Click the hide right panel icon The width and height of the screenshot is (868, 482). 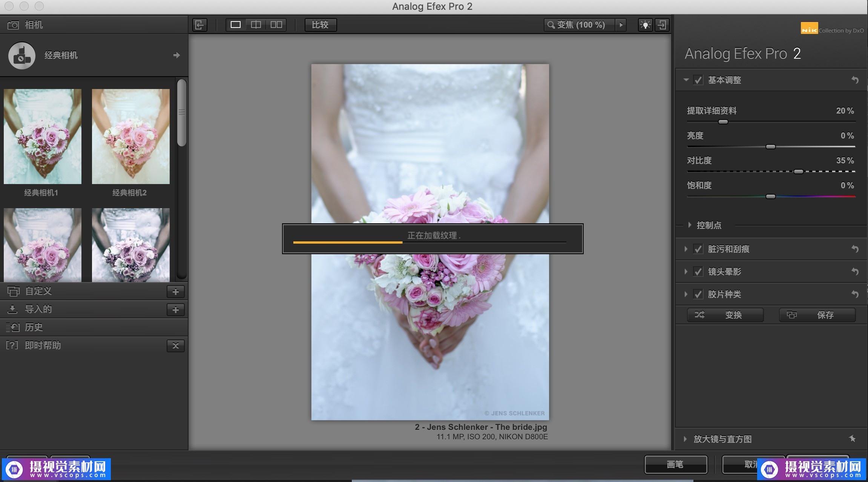[662, 25]
